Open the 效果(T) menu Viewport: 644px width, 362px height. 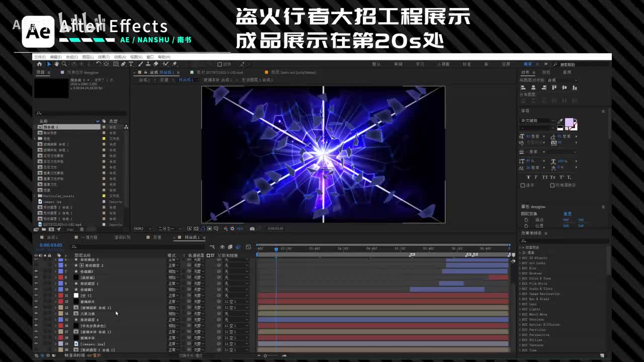pos(104,57)
